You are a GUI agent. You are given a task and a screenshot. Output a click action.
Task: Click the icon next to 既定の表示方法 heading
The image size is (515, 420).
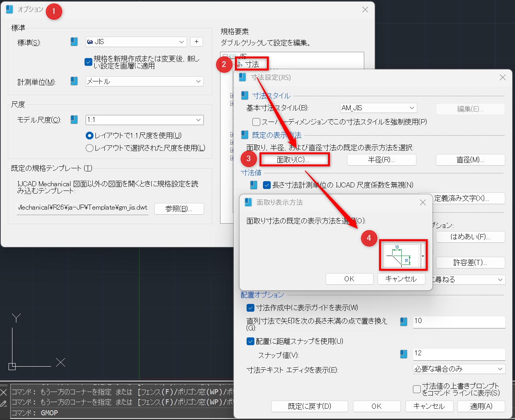245,135
